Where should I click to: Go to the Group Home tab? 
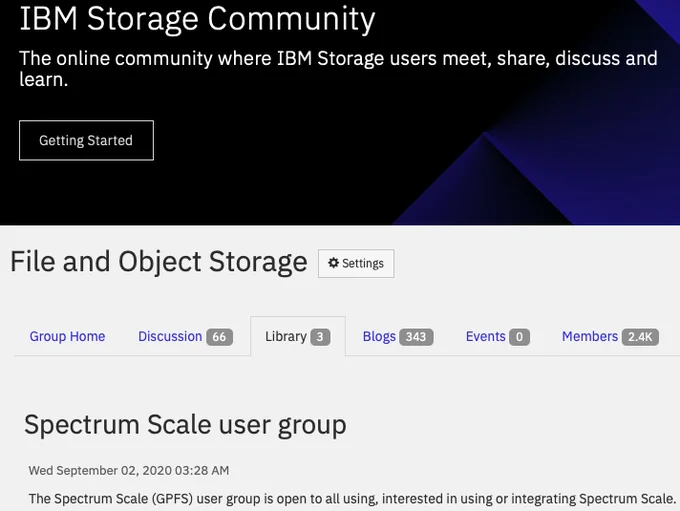click(x=67, y=337)
